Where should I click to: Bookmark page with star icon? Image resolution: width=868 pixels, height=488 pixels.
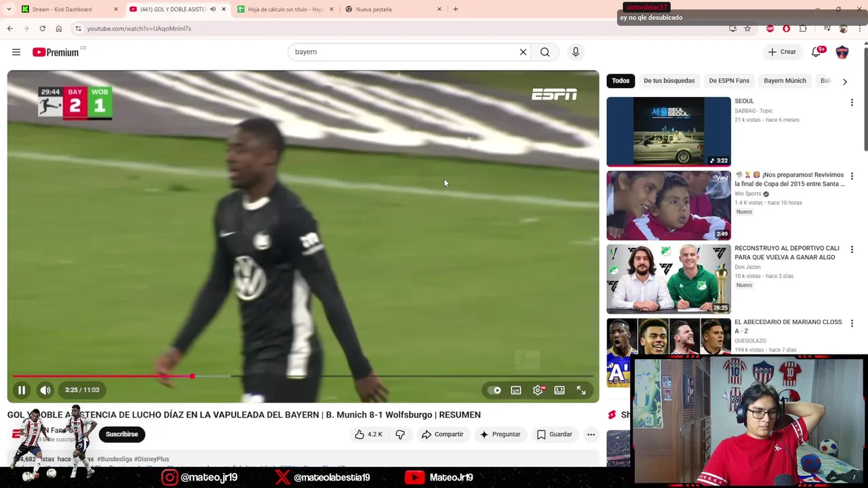click(747, 28)
